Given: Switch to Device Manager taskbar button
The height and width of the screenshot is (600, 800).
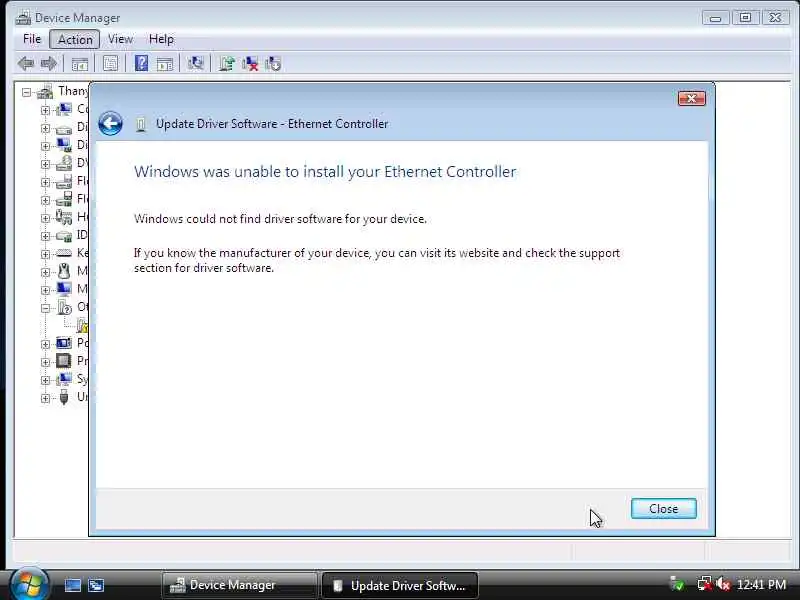Looking at the screenshot, I should pos(240,585).
